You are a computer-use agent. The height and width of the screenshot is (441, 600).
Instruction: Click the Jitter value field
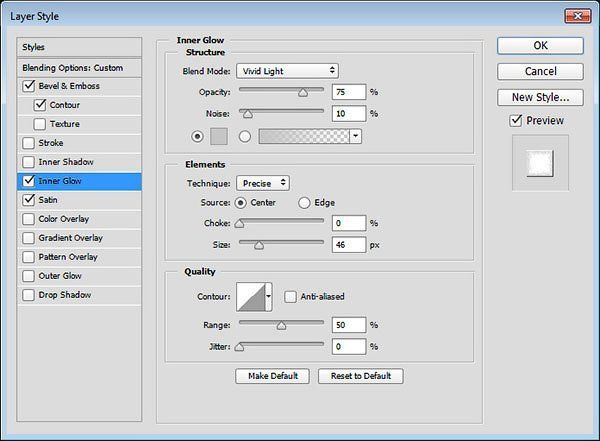click(349, 347)
